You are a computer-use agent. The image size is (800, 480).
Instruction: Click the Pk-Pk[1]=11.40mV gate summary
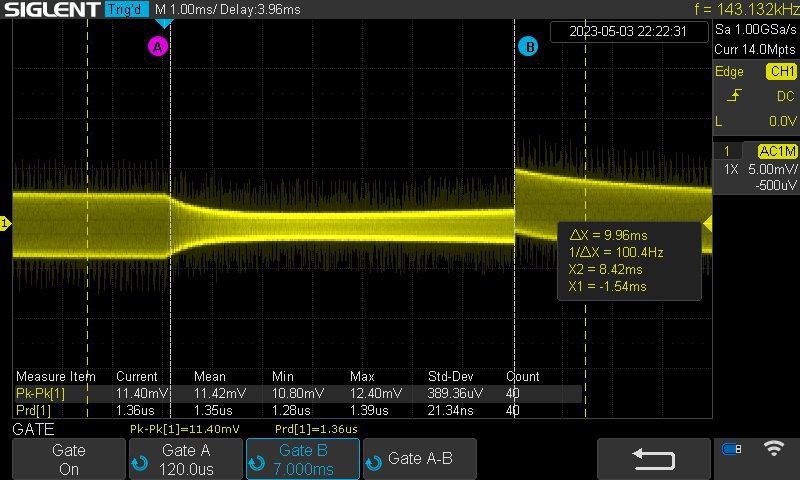point(185,429)
